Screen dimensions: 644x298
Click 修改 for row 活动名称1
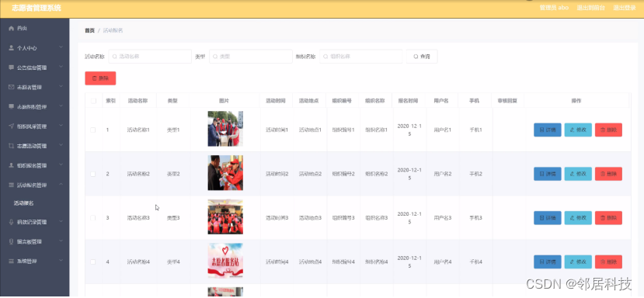coord(578,130)
